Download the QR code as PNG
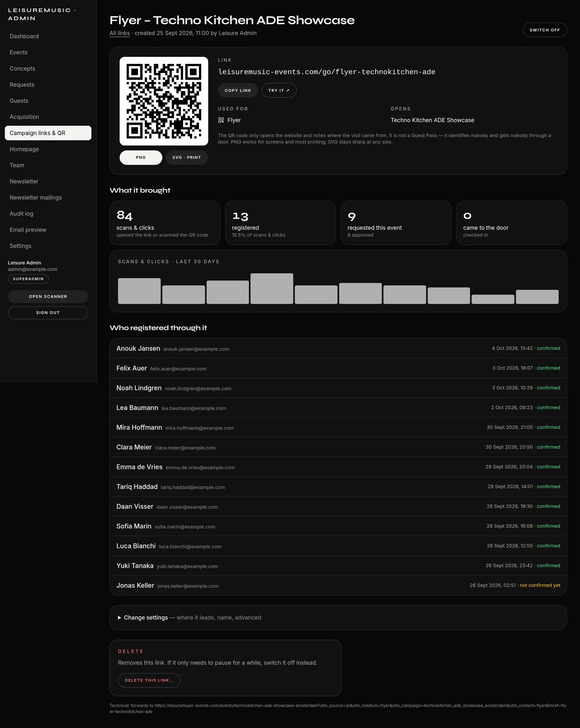The width and height of the screenshot is (580, 728). pos(141,157)
